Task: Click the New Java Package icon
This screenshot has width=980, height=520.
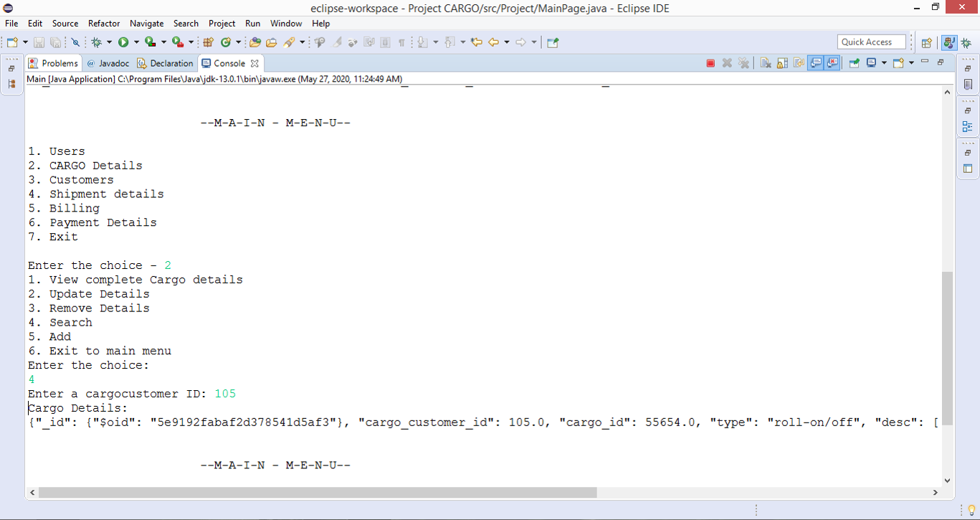Action: (208, 42)
